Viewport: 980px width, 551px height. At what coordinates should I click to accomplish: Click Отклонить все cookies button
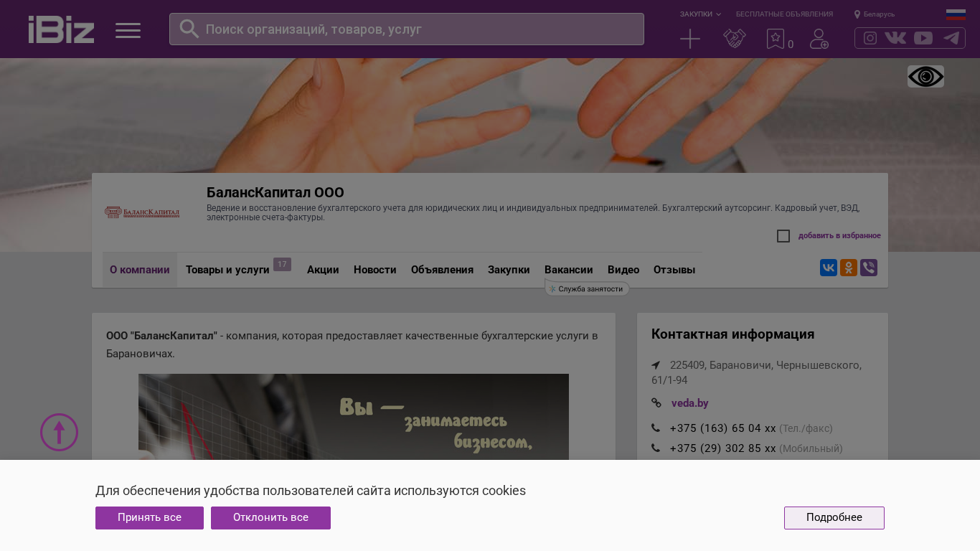click(x=270, y=518)
